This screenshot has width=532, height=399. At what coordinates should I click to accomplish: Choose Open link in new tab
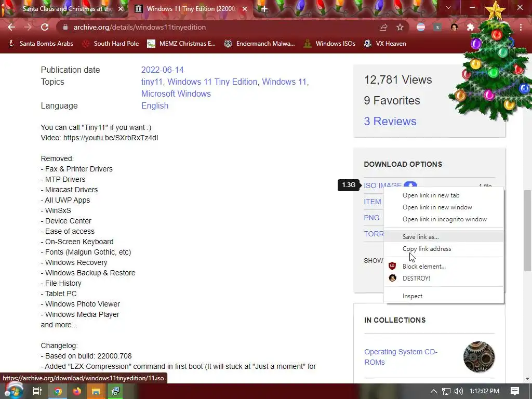[444, 195]
